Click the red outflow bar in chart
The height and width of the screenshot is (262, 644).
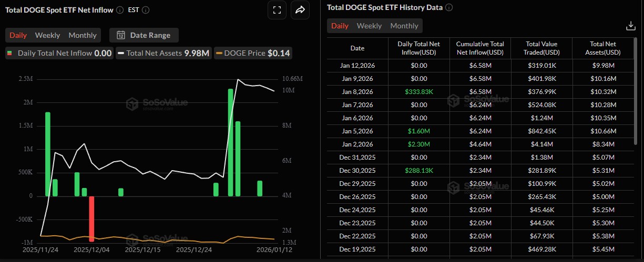[x=91, y=218]
